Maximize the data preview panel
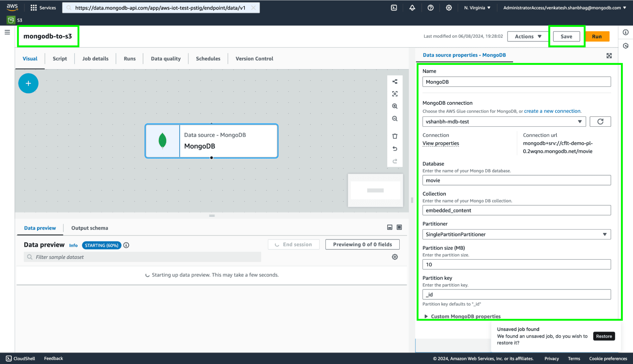The height and width of the screenshot is (364, 633). 399,227
